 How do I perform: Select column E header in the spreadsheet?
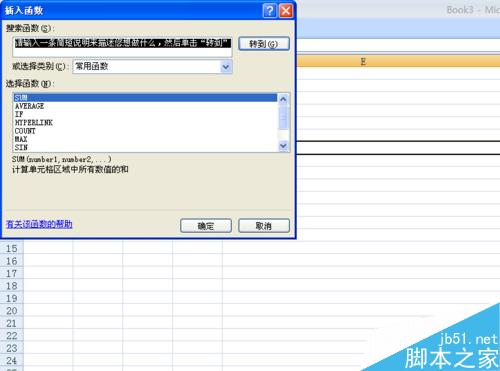pyautogui.click(x=363, y=62)
